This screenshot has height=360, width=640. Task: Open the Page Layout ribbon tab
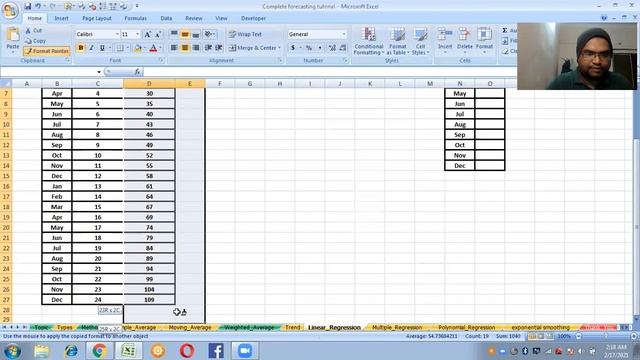click(x=97, y=18)
